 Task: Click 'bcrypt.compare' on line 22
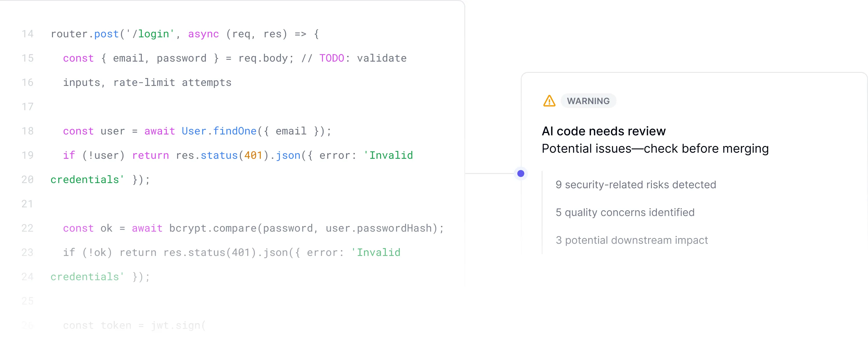pos(213,228)
